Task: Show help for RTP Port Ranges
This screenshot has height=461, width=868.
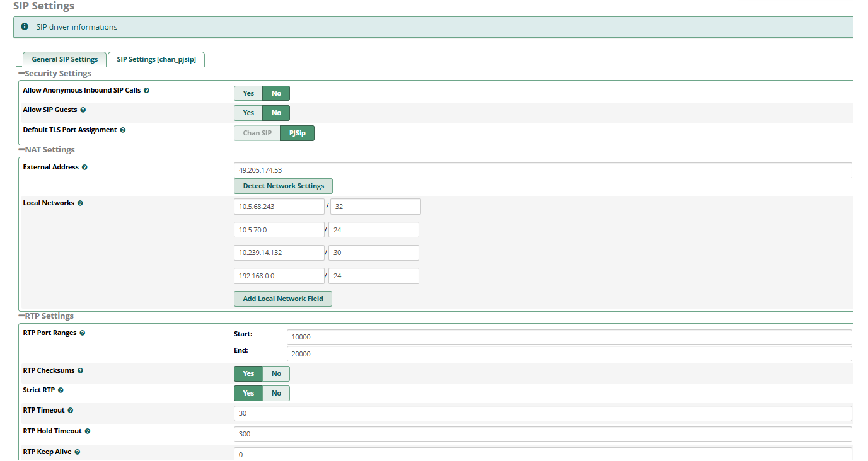Action: pyautogui.click(x=83, y=333)
